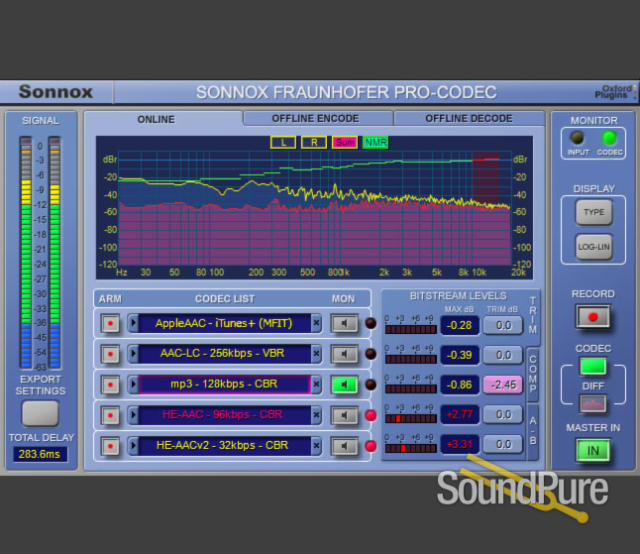Edit trim dB value for AAC-LC row
The height and width of the screenshot is (554, 640).
pyautogui.click(x=503, y=355)
